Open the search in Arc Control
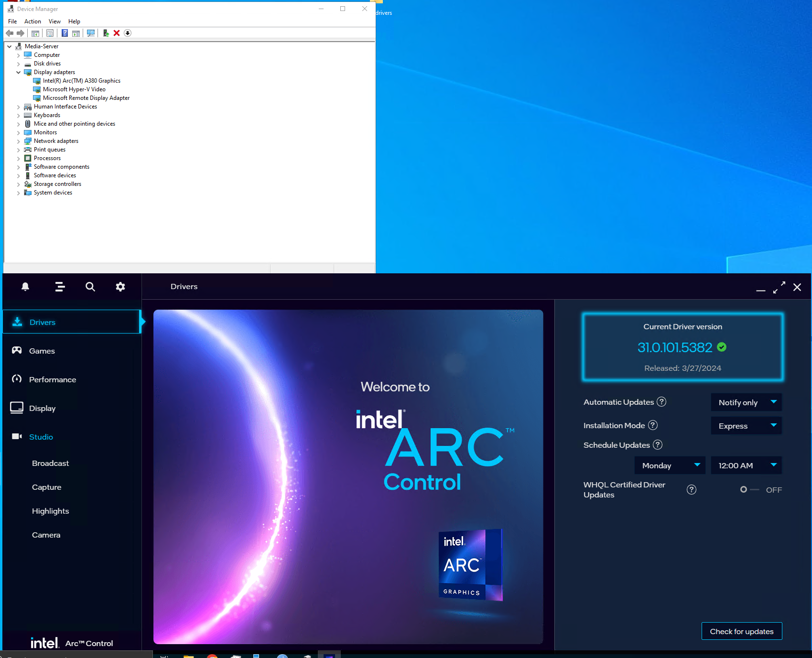 tap(90, 287)
